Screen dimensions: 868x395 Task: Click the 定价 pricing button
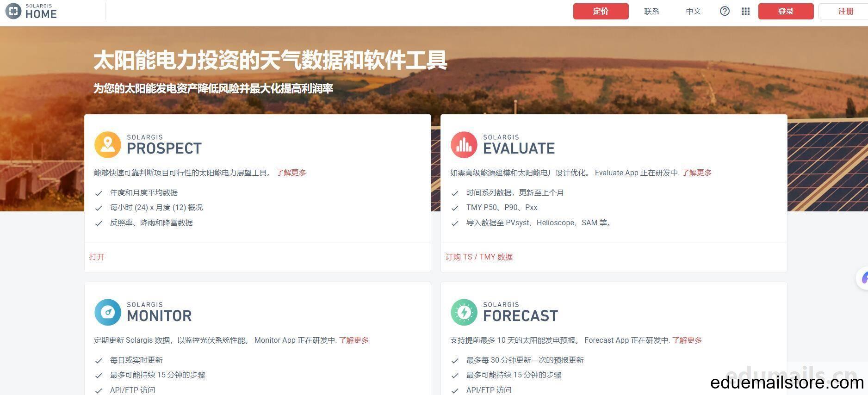click(x=601, y=12)
